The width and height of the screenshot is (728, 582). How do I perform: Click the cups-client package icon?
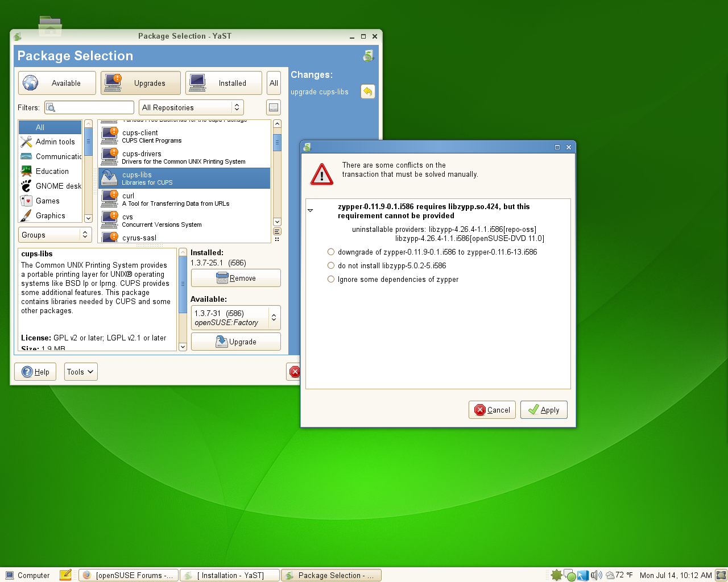click(109, 136)
